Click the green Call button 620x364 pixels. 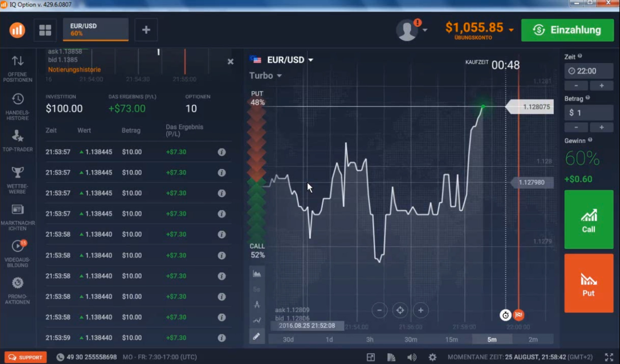click(x=589, y=219)
